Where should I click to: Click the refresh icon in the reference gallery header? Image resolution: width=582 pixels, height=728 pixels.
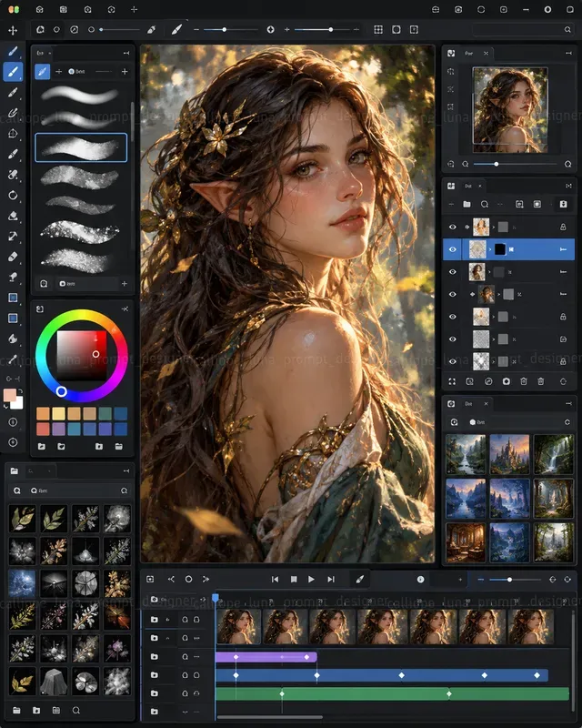[x=567, y=422]
